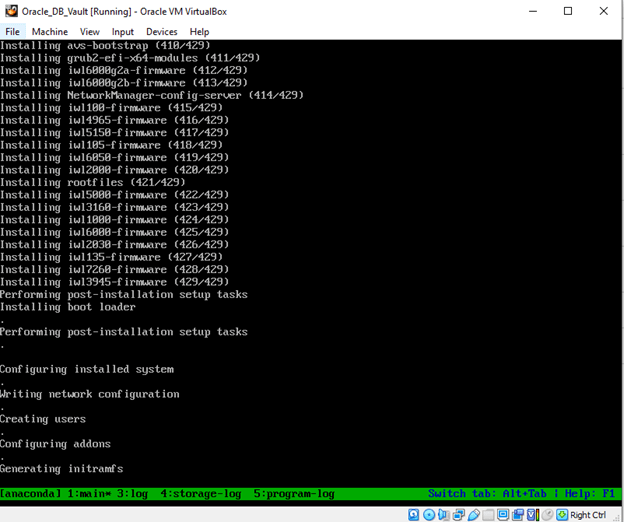Click 'Installing iwl7260-firmware (428/429)' line
Image resolution: width=624 pixels, height=522 pixels.
coord(115,269)
